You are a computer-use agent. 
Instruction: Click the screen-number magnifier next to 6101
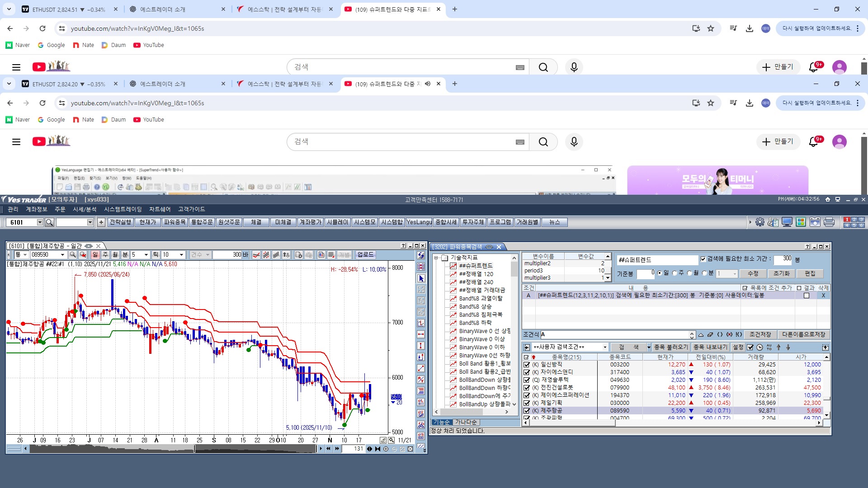(x=50, y=222)
